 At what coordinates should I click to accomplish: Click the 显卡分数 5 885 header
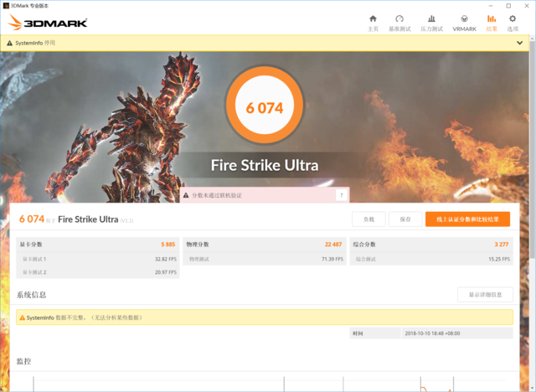click(x=98, y=245)
